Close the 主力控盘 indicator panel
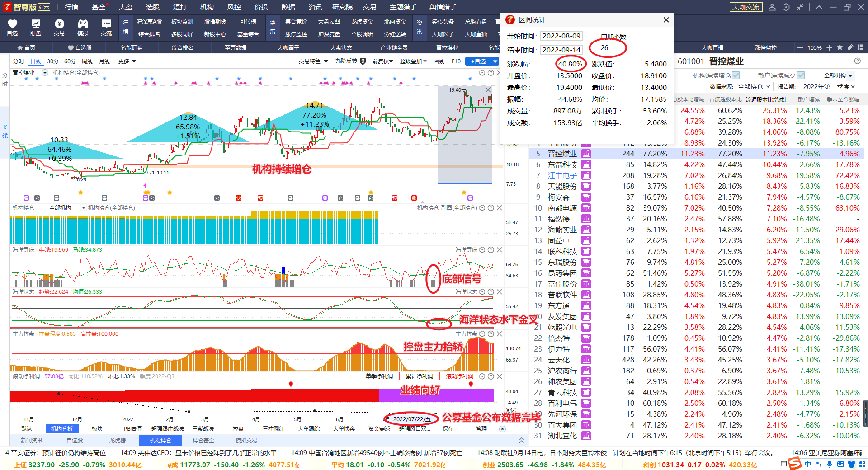This screenshot has height=470, width=868. click(500, 334)
